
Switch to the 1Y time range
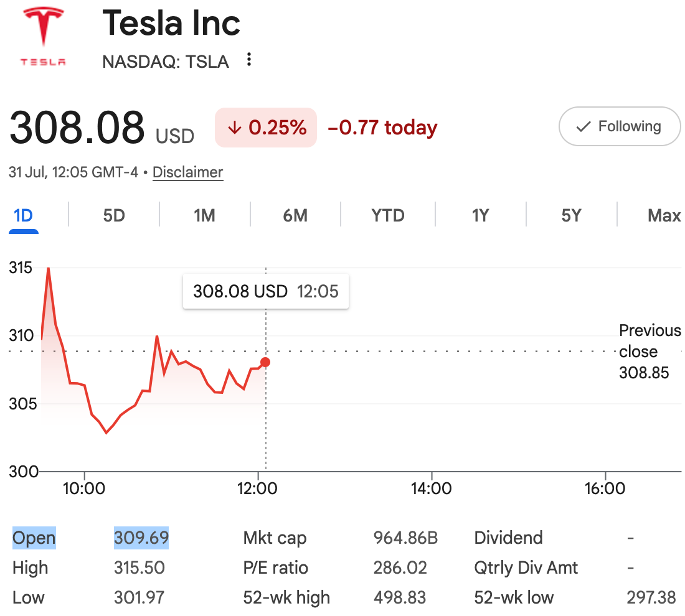click(481, 216)
